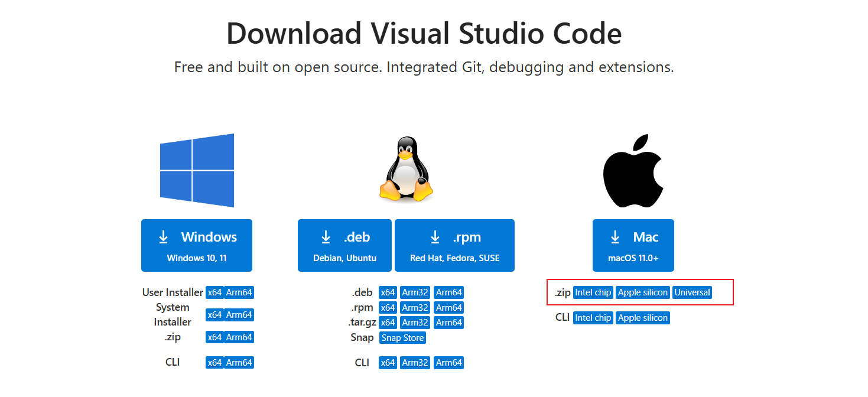This screenshot has height=397, width=868.
Task: Select Arm32 for Linux .deb
Action: tap(415, 292)
